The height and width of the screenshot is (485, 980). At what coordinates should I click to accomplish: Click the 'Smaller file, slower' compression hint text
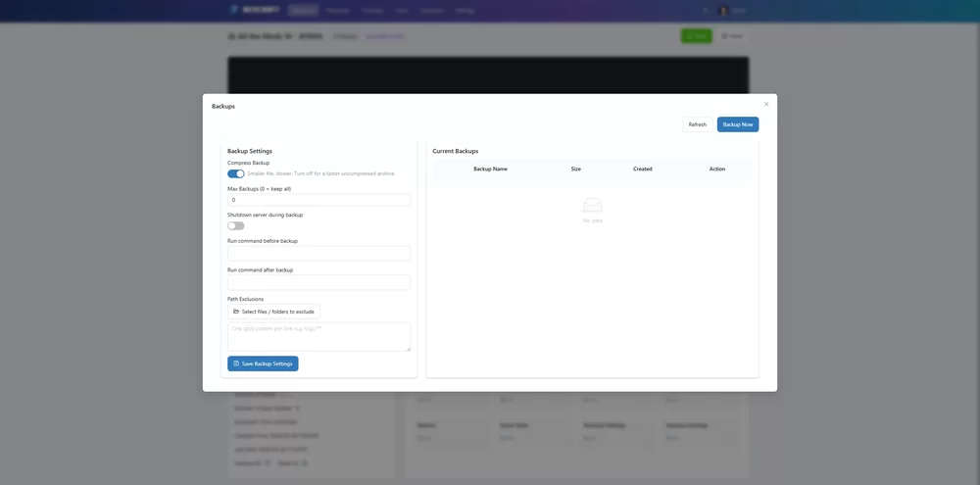pyautogui.click(x=321, y=173)
